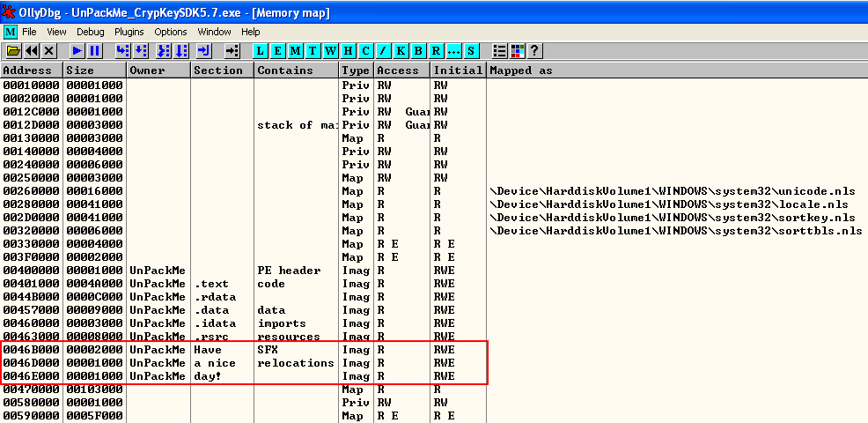Close the debugged program with X icon

pyautogui.click(x=48, y=51)
